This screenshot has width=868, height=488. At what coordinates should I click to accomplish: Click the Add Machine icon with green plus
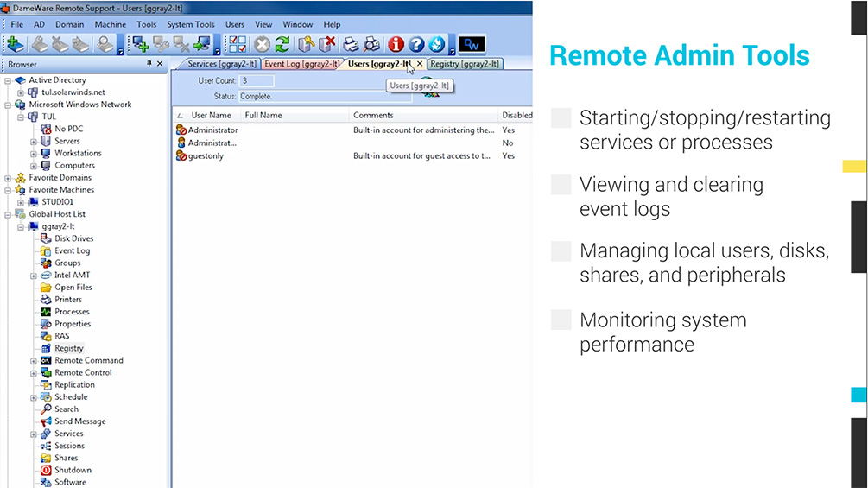(140, 44)
